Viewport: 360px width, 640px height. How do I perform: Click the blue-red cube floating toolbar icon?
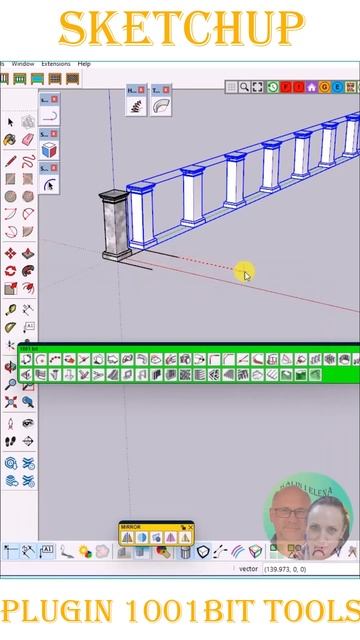(49, 151)
